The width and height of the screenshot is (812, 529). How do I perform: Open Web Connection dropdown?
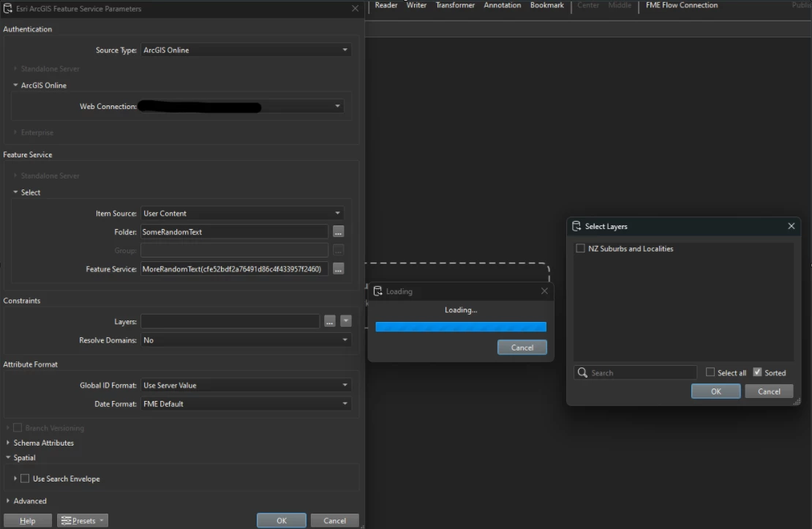point(241,106)
